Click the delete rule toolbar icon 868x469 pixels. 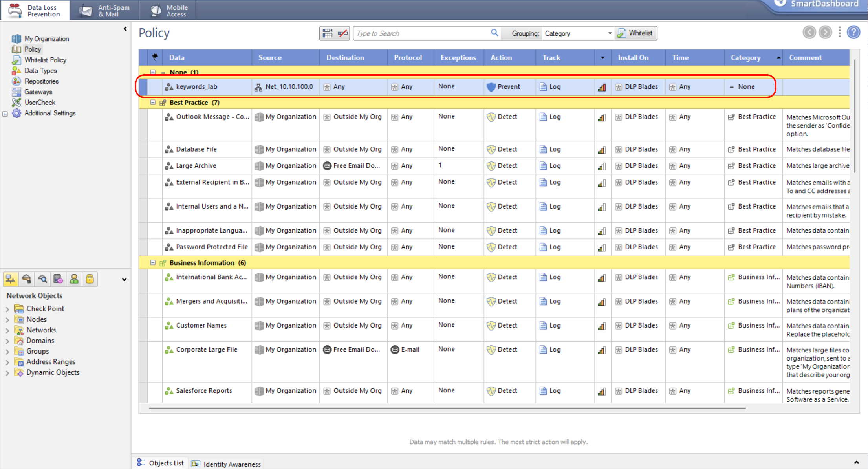click(x=342, y=33)
